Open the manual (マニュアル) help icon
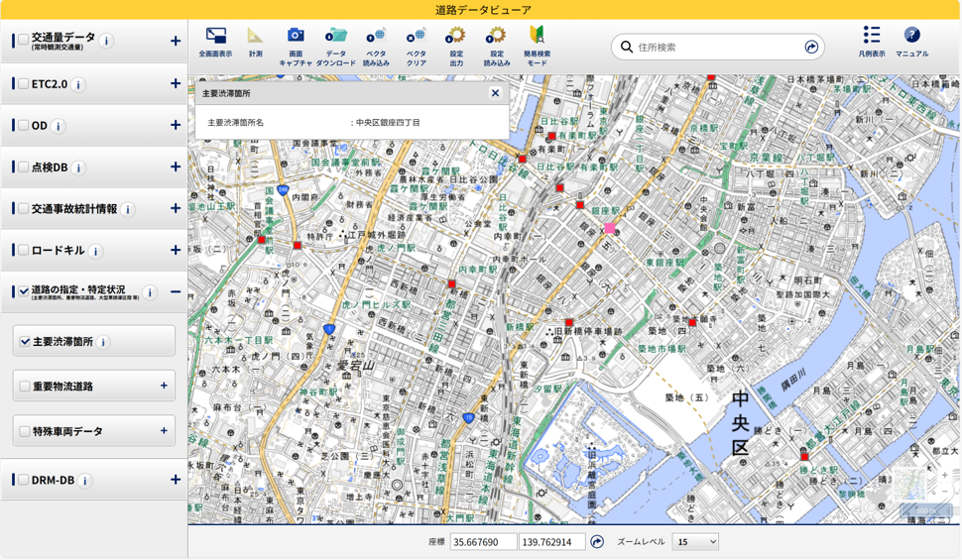962x560 pixels. 911,36
